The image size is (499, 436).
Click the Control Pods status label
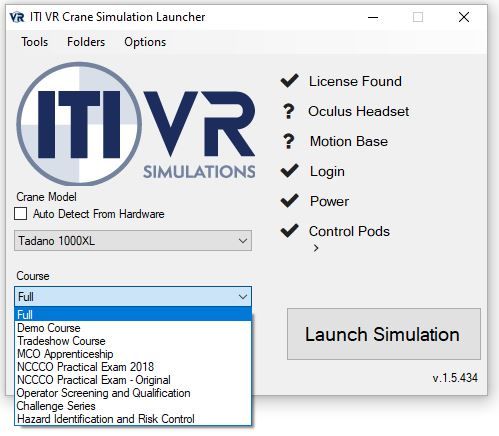[x=349, y=231]
